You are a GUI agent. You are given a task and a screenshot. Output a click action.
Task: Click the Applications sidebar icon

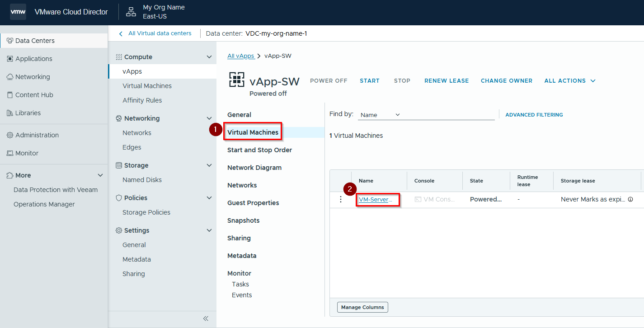(10, 59)
